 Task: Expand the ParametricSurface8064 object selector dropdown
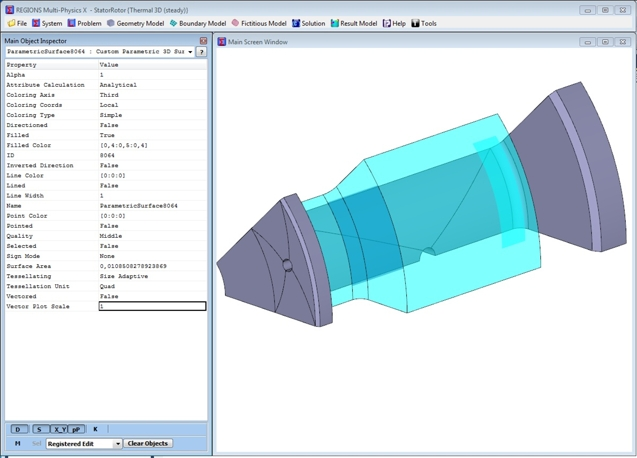tap(190, 51)
